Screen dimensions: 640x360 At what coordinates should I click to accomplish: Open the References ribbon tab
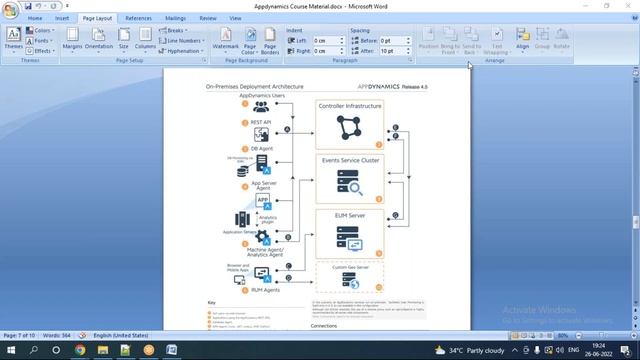click(x=138, y=18)
